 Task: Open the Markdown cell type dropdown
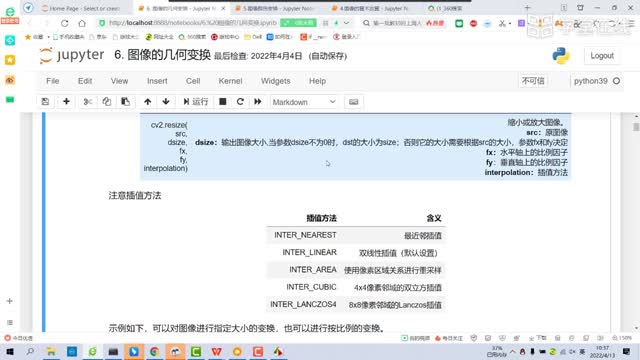(x=304, y=102)
